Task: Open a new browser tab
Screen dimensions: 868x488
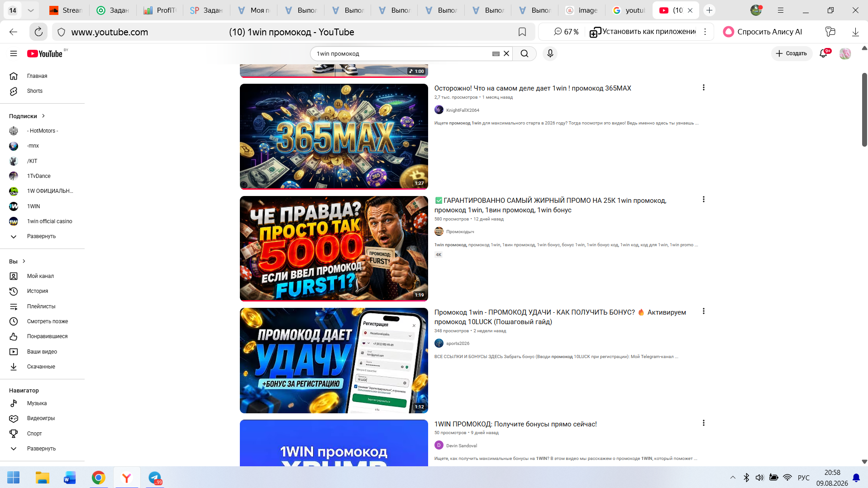Action: (709, 10)
